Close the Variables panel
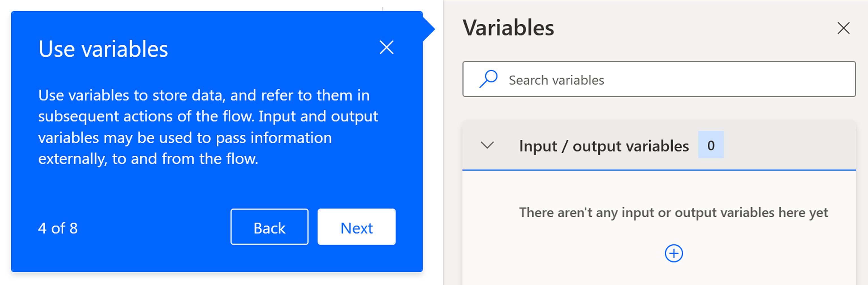868x285 pixels. pos(843,28)
